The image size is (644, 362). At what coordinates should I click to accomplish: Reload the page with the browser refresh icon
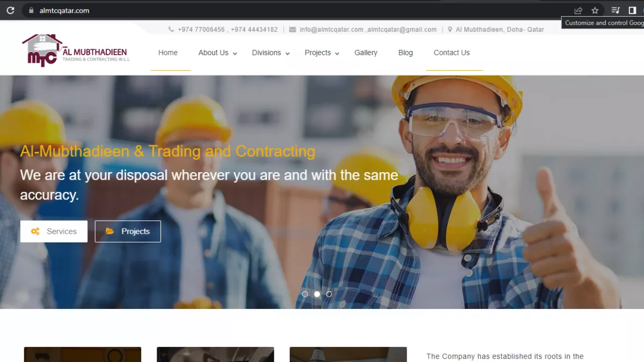[x=10, y=10]
